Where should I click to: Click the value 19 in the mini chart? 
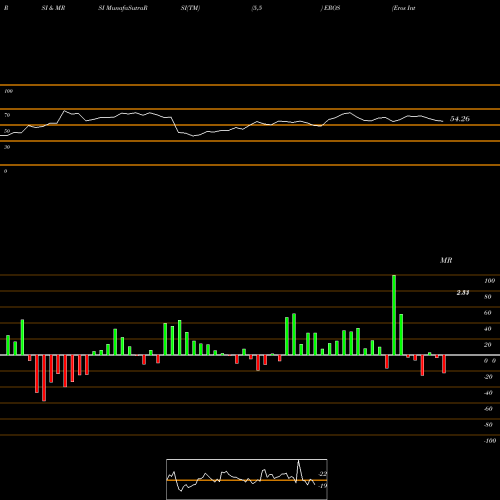click(x=323, y=486)
